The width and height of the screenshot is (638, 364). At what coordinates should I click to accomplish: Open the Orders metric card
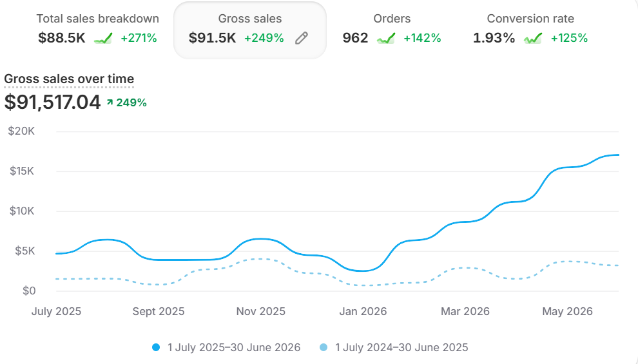[392, 30]
